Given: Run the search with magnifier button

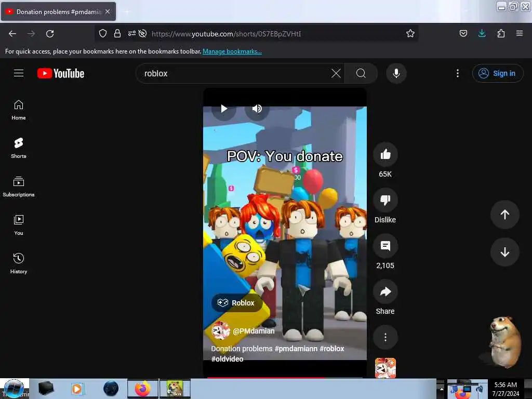Looking at the screenshot, I should click(361, 73).
